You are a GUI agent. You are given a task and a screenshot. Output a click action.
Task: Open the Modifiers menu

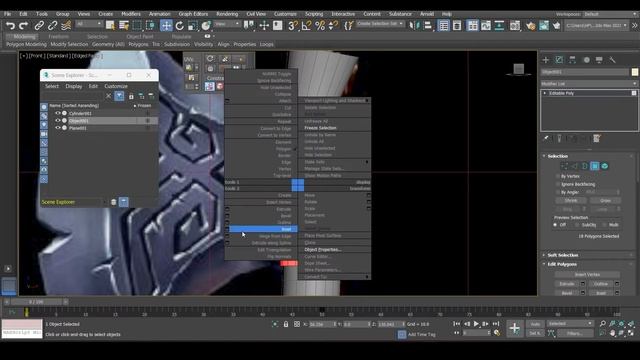[x=131, y=14]
